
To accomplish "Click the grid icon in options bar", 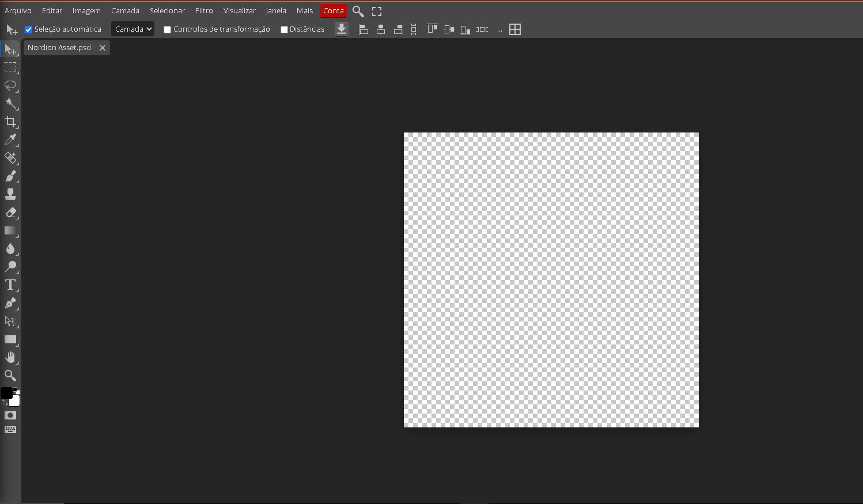I will pyautogui.click(x=515, y=29).
